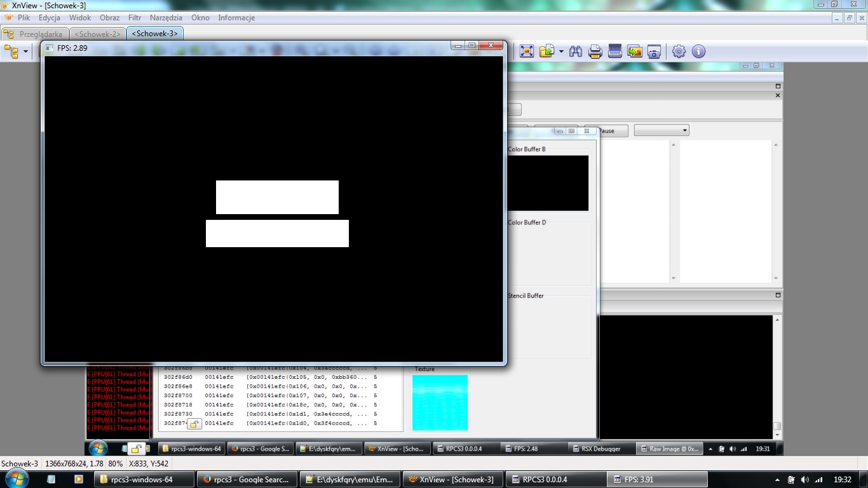Click 'Raw Image @ 0x...' in captured taskbar
This screenshot has width=868, height=488.
670,449
